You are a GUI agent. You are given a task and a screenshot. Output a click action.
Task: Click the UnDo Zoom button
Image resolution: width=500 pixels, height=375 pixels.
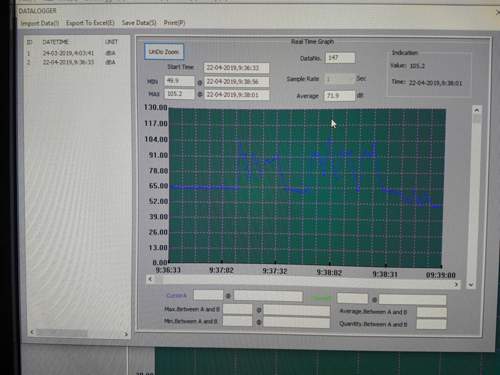(x=164, y=52)
